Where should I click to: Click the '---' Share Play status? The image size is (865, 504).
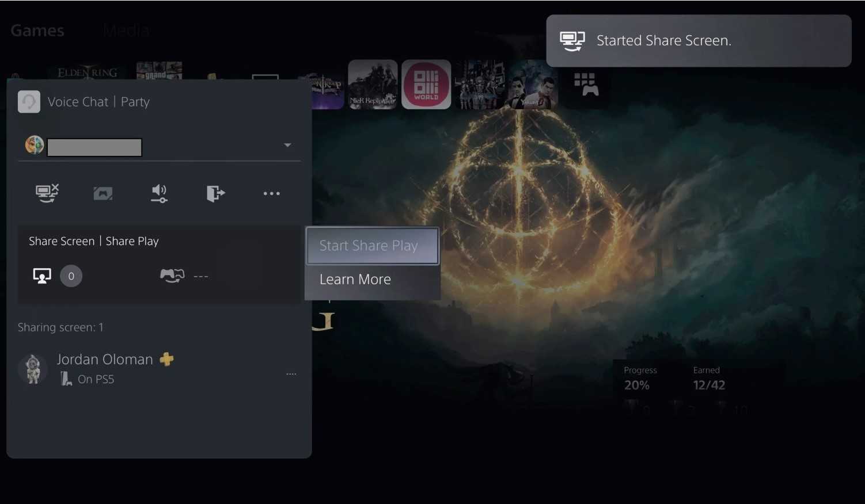[x=201, y=277]
